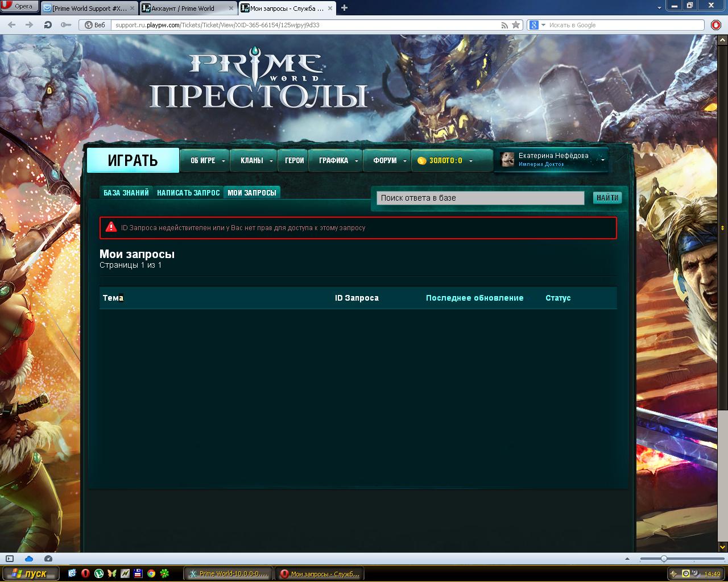Sort by the Тема column header
Image resolution: width=728 pixels, height=582 pixels.
(x=113, y=298)
